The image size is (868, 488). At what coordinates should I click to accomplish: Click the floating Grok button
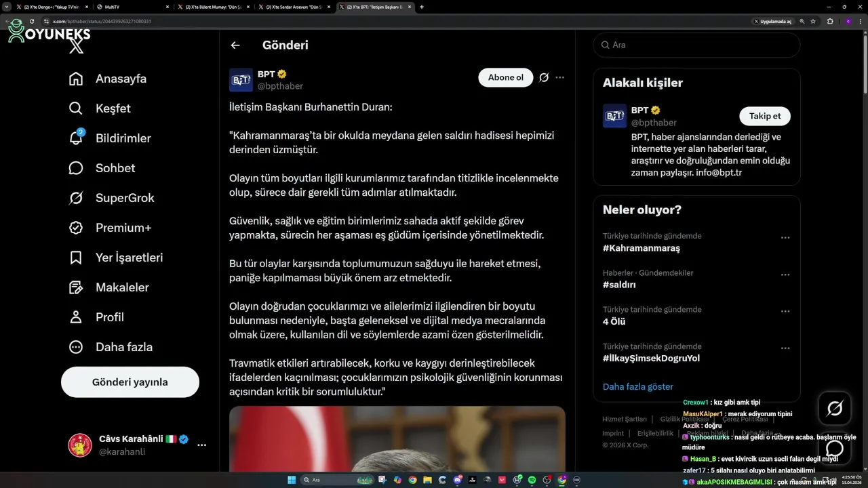pos(835,409)
